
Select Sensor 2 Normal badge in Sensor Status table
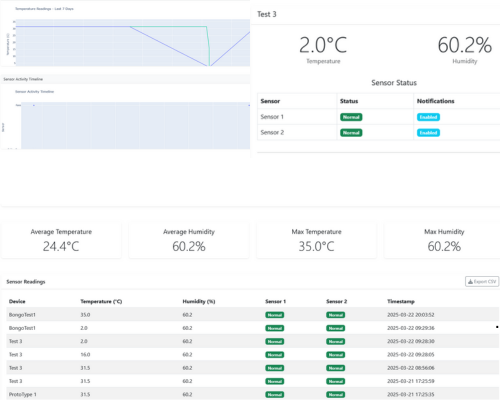[351, 133]
